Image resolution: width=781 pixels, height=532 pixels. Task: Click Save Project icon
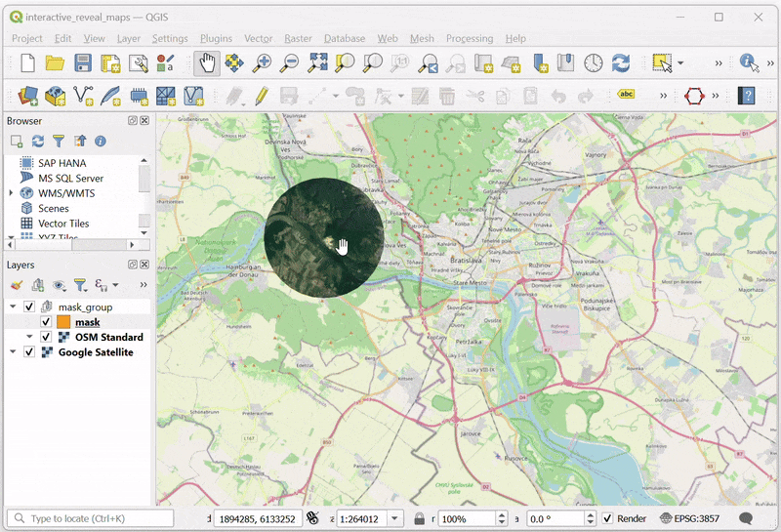pyautogui.click(x=83, y=62)
